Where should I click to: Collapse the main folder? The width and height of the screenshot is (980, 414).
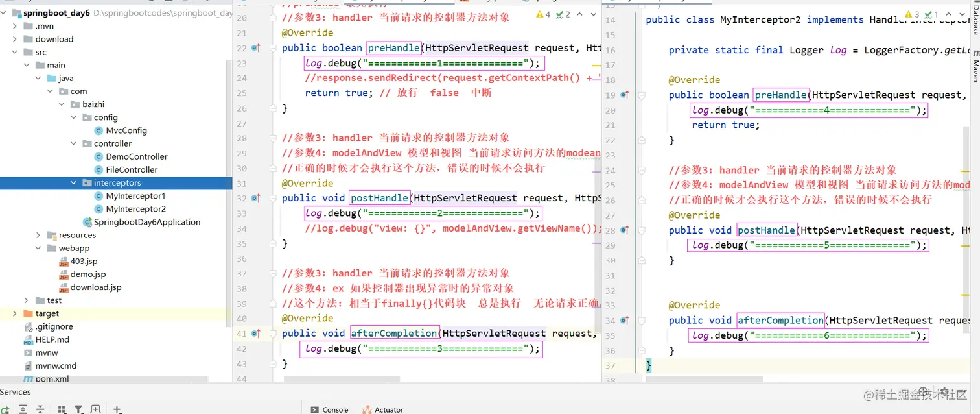click(27, 65)
